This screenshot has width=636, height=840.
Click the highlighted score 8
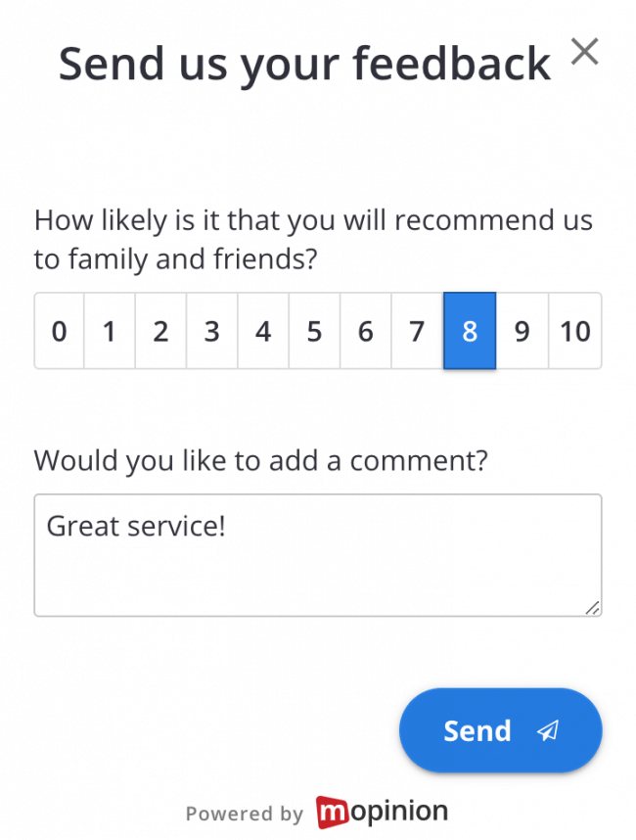tap(470, 331)
